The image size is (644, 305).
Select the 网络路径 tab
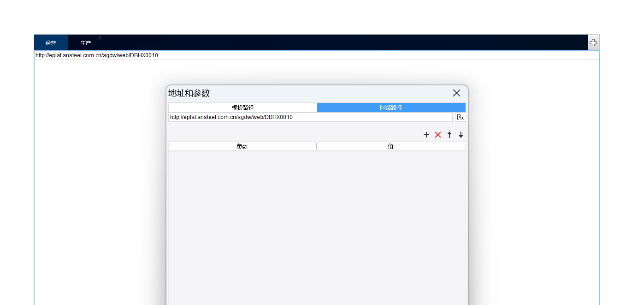(391, 108)
